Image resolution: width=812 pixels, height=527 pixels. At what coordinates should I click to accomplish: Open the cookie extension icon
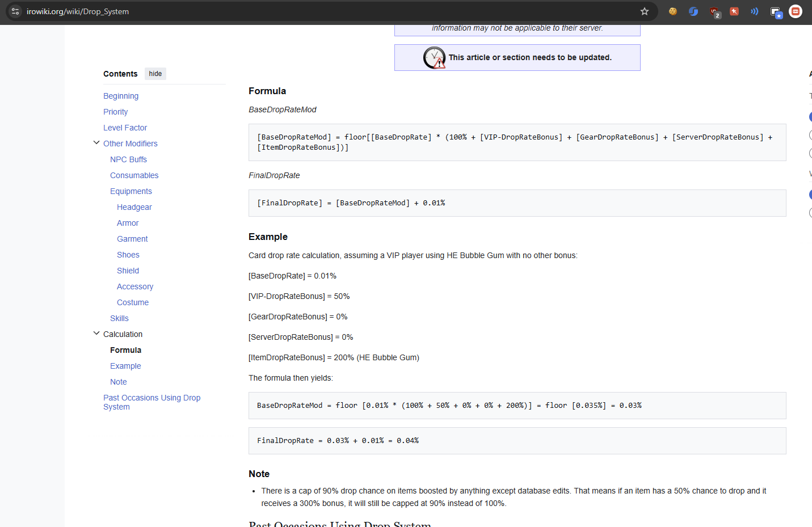(x=673, y=11)
